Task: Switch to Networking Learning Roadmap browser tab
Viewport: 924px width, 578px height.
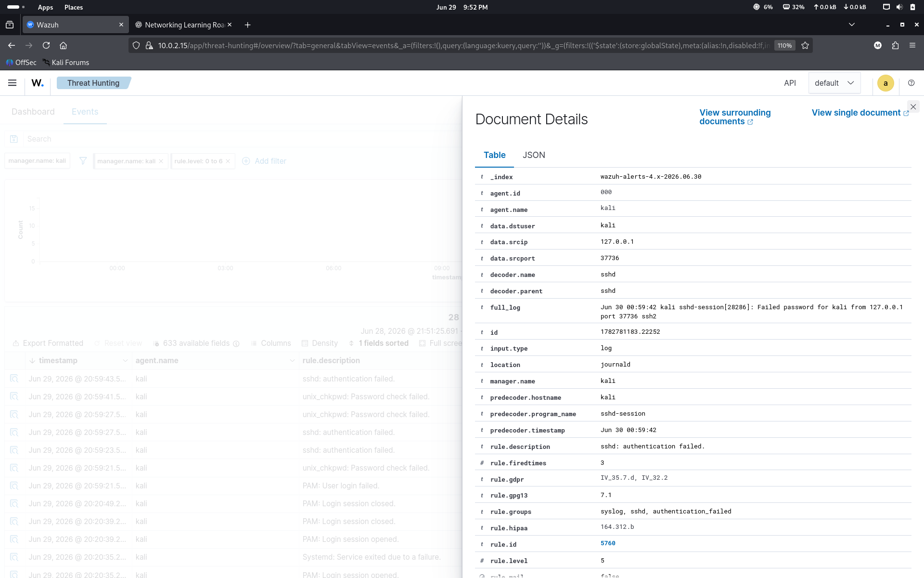Action: [183, 25]
